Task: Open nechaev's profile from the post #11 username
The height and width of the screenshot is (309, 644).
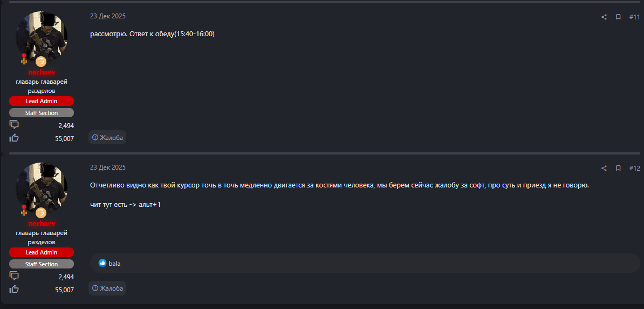Action: (x=42, y=72)
